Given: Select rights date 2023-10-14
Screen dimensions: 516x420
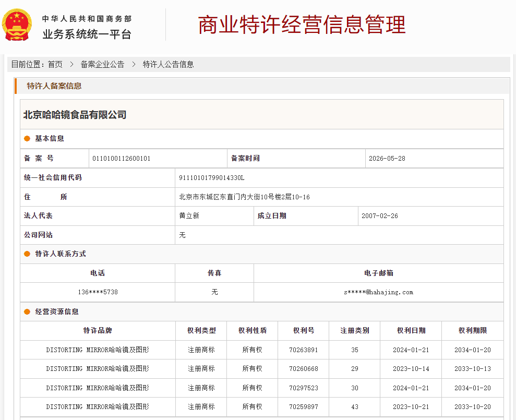Looking at the screenshot, I should (x=411, y=369).
